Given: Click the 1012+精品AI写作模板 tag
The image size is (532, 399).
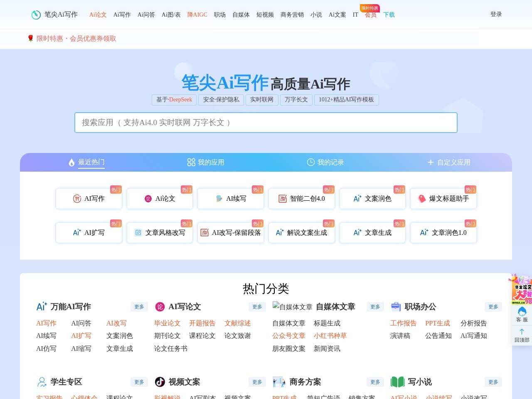Looking at the screenshot, I should (347, 100).
